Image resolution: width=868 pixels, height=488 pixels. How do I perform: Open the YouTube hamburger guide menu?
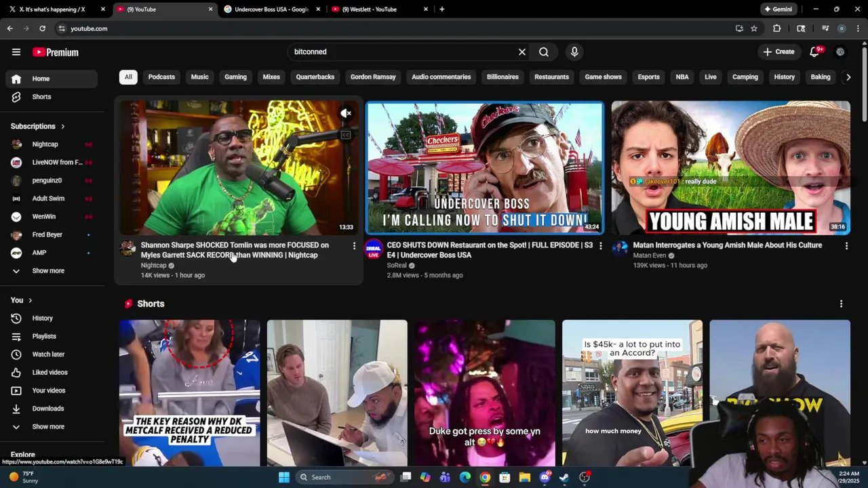tap(16, 52)
